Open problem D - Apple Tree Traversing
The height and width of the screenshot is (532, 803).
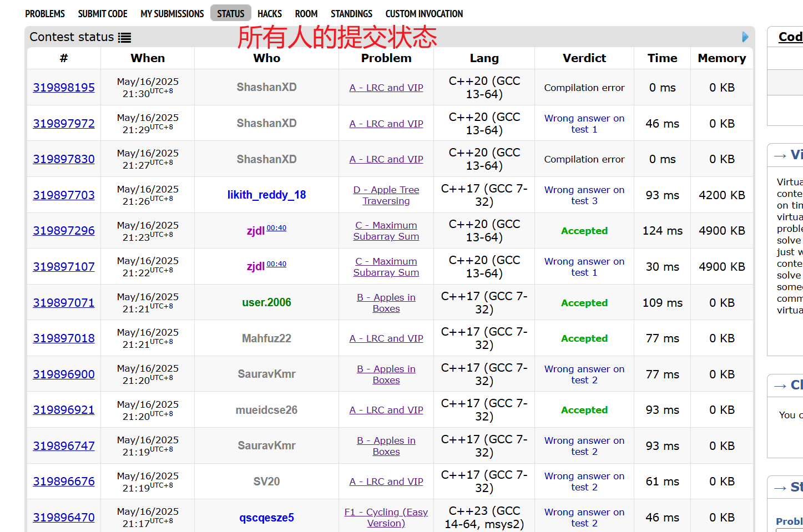[386, 195]
